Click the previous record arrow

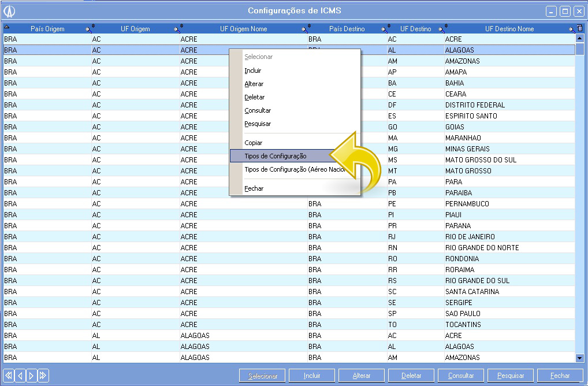[x=20, y=376]
